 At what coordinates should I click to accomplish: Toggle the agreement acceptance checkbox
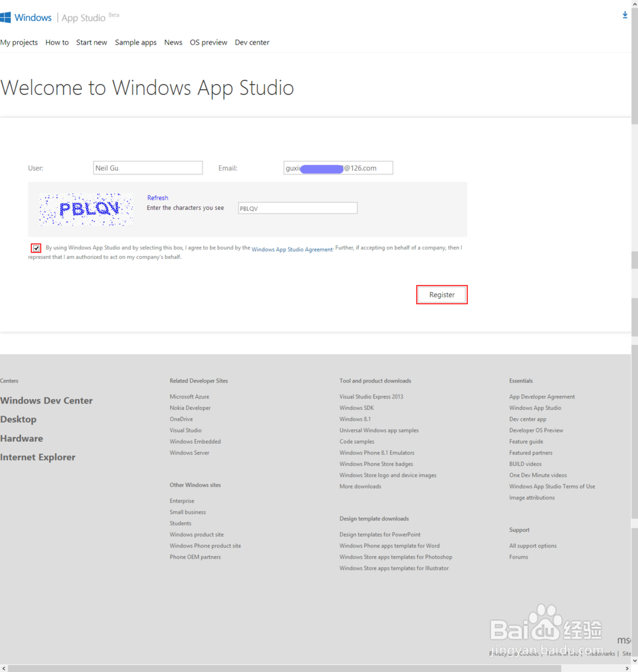(36, 248)
